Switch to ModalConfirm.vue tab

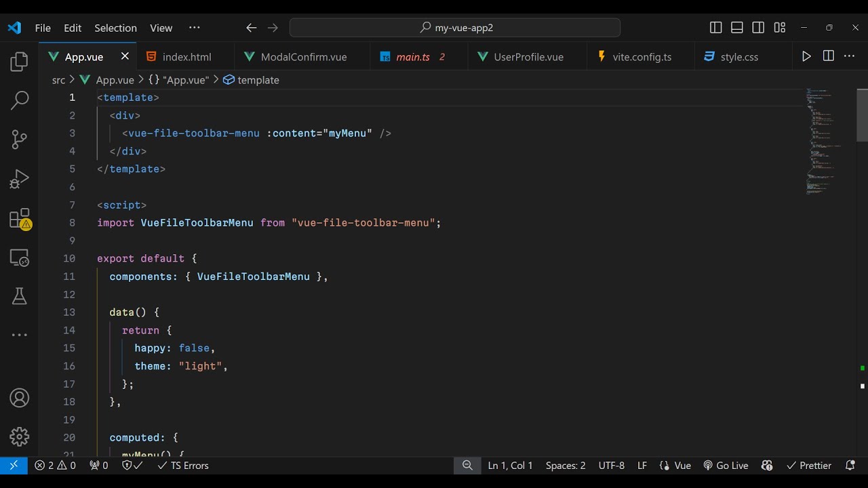[x=302, y=57]
